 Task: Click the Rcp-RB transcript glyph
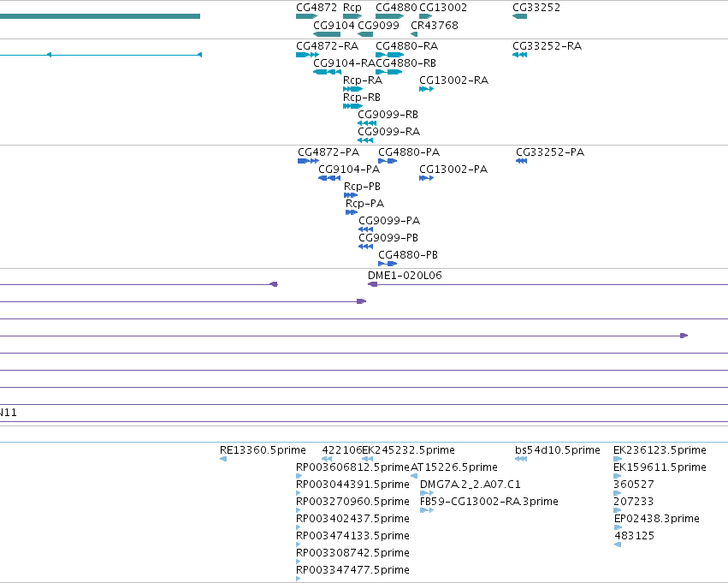(352, 106)
